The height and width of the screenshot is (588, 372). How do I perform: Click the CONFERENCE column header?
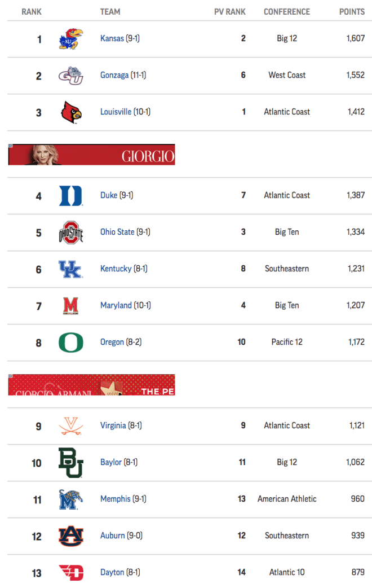click(287, 12)
